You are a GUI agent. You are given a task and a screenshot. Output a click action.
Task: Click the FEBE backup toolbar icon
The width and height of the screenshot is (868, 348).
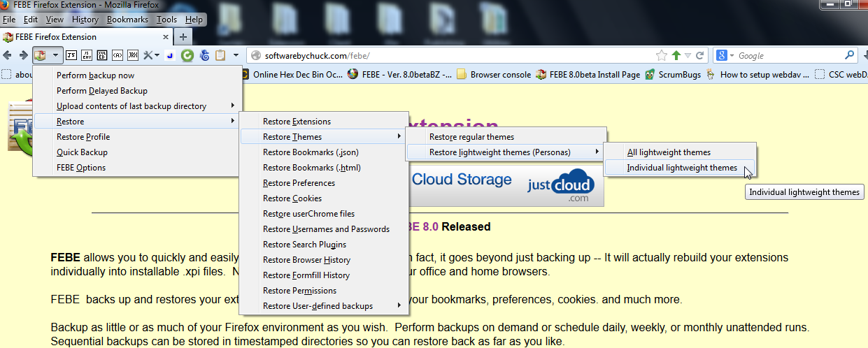coord(41,55)
